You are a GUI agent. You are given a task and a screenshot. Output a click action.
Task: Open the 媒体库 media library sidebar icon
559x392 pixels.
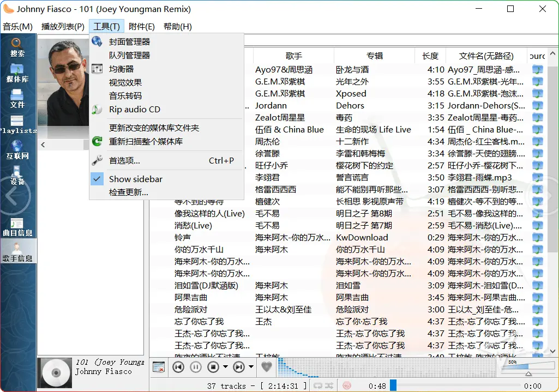pos(17,73)
